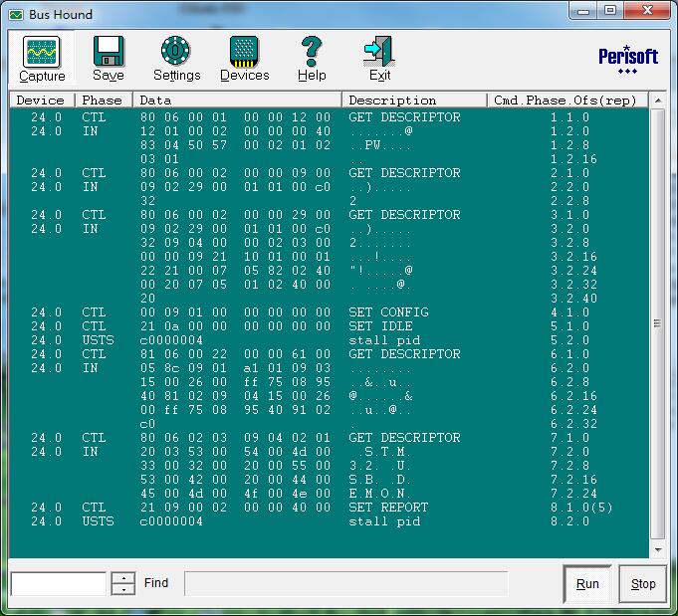Image resolution: width=678 pixels, height=616 pixels.
Task: Click the Description column header
Action: point(415,101)
